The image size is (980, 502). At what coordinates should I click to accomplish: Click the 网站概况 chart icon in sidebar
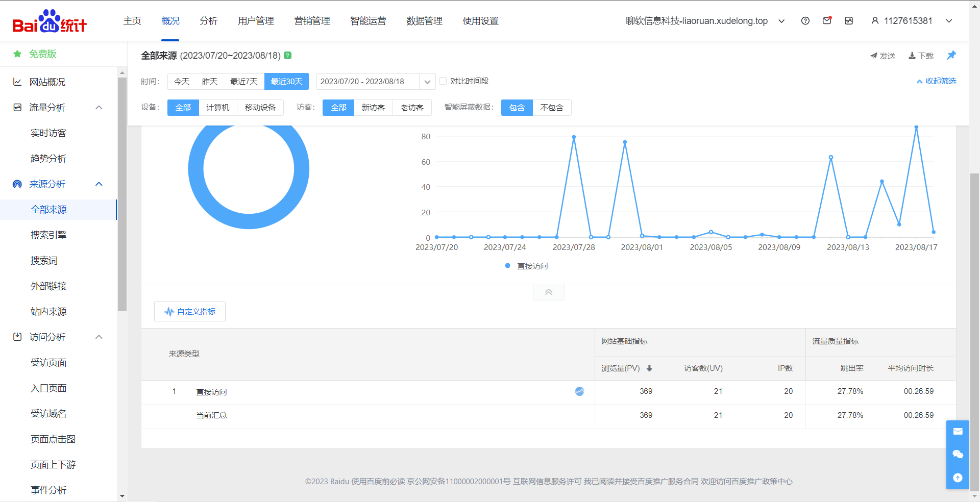[x=17, y=82]
